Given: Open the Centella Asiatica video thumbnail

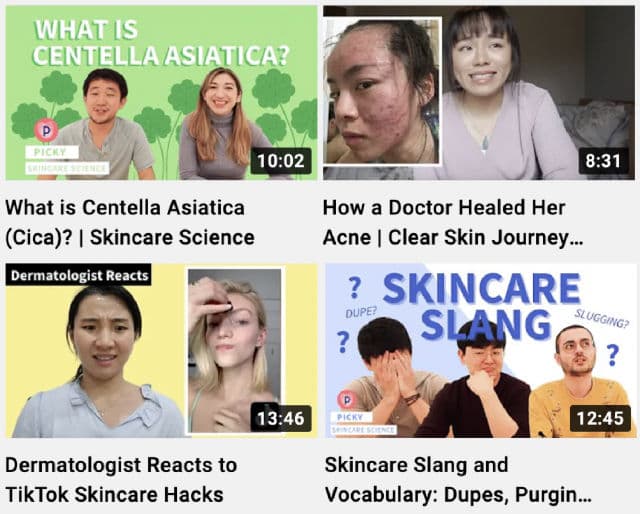Looking at the screenshot, I should (161, 93).
